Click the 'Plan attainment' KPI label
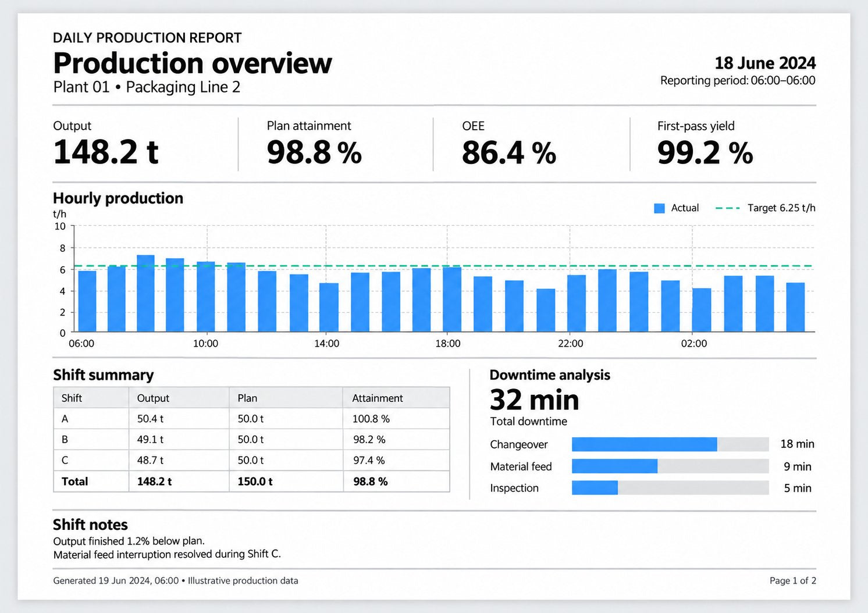 pos(309,126)
